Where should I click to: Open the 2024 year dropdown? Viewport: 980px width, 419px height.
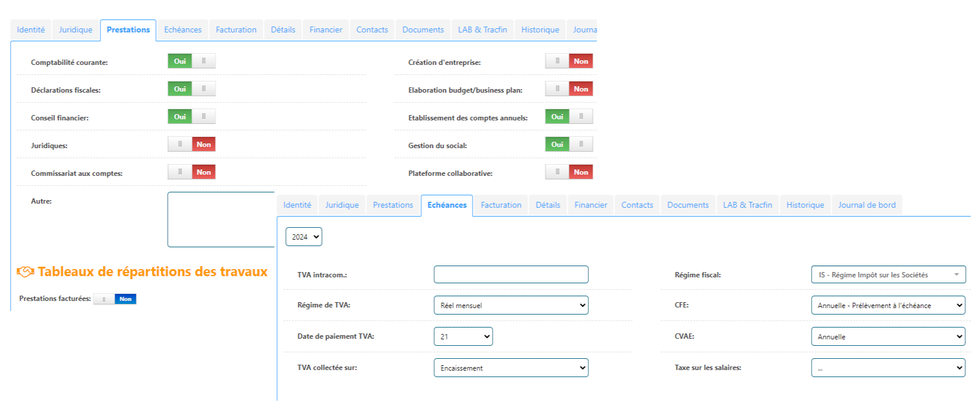click(304, 237)
